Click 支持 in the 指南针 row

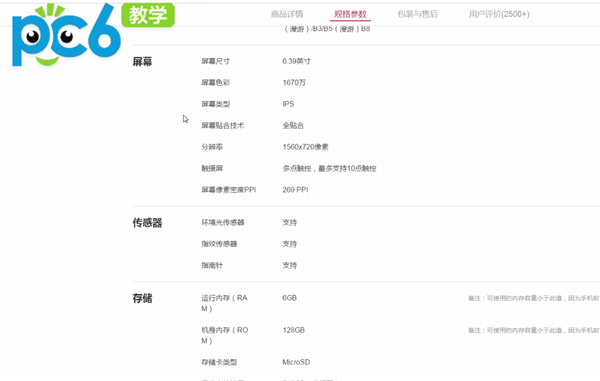pyautogui.click(x=290, y=265)
